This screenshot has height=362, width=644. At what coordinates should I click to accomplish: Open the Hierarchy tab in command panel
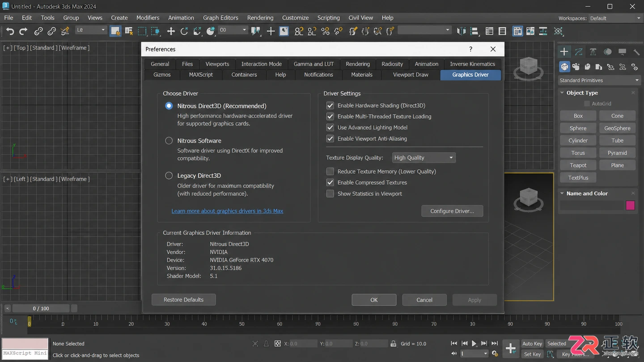593,52
